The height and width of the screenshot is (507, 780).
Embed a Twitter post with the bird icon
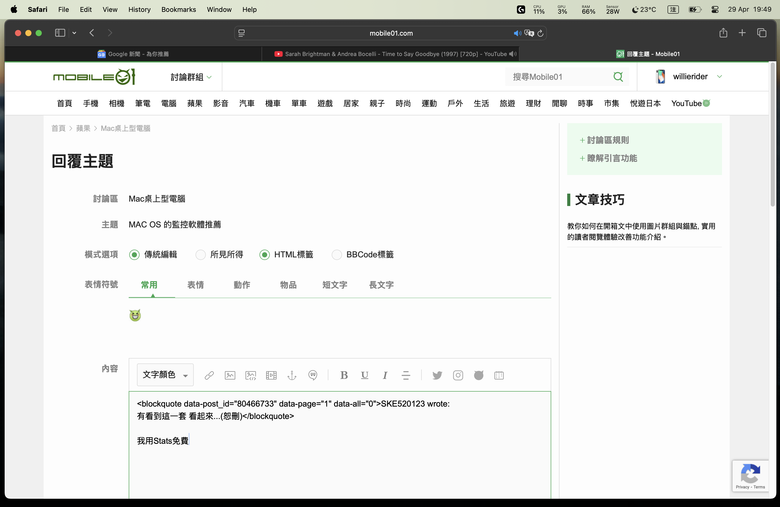[437, 375]
